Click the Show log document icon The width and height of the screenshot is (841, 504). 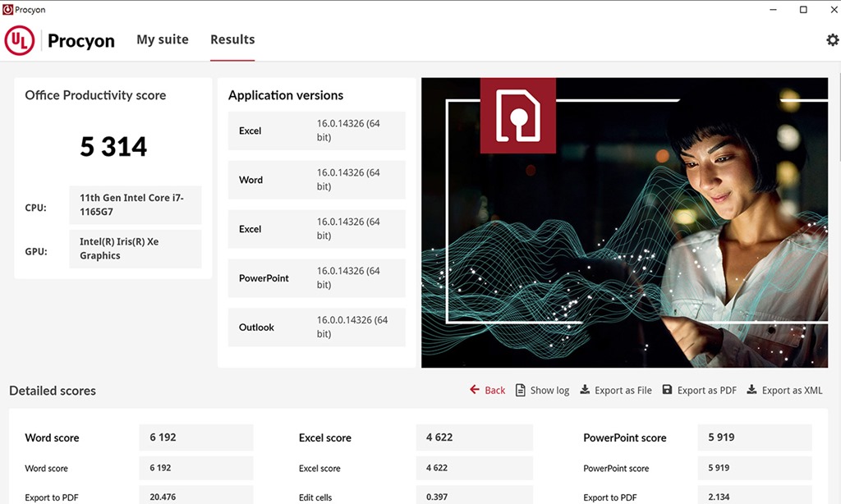[x=521, y=390]
